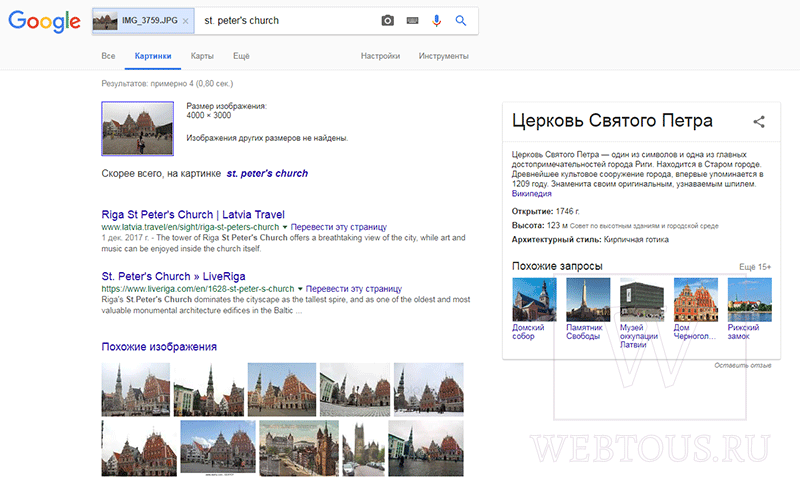Translate the Latvia Travel page
The height and width of the screenshot is (482, 800).
tap(339, 227)
